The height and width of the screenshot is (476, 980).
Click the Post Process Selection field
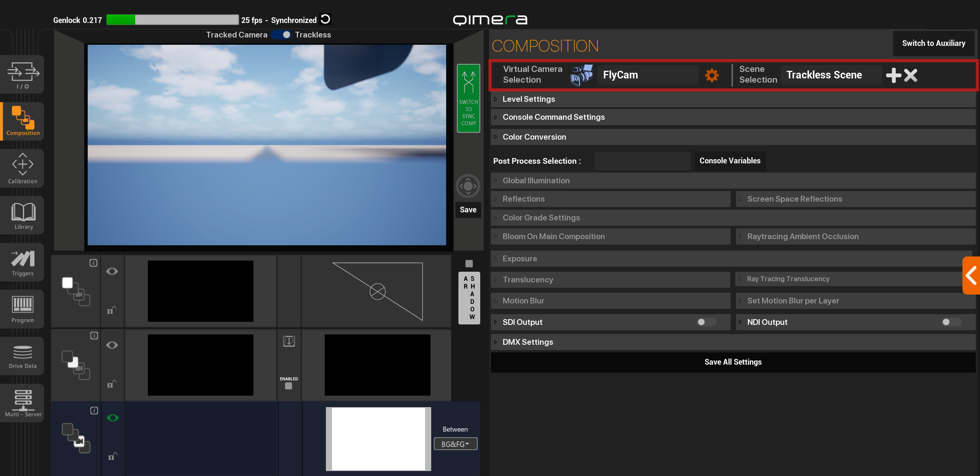642,161
